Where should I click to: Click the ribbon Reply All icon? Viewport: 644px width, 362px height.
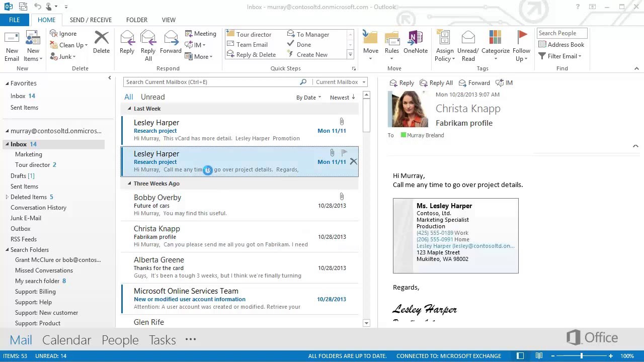click(148, 46)
